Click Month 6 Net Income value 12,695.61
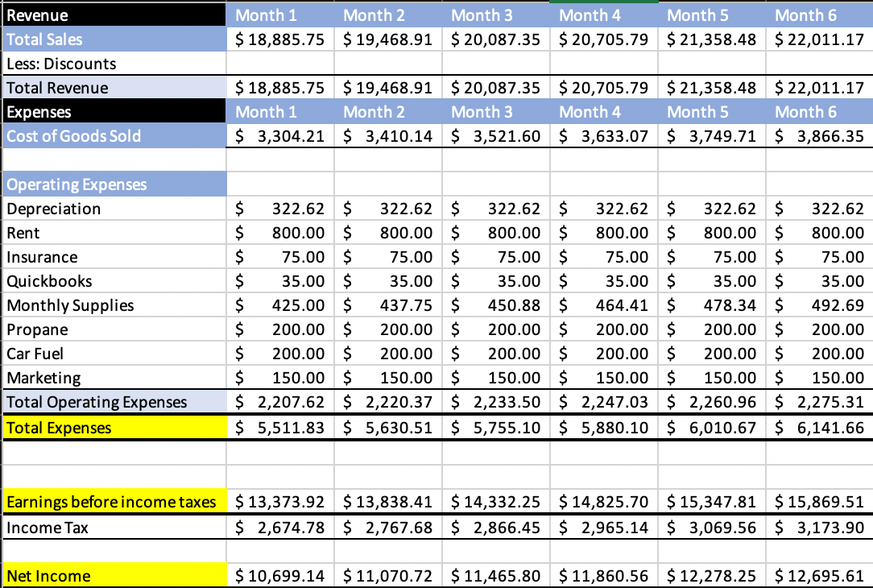The width and height of the screenshot is (873, 588). point(819,575)
